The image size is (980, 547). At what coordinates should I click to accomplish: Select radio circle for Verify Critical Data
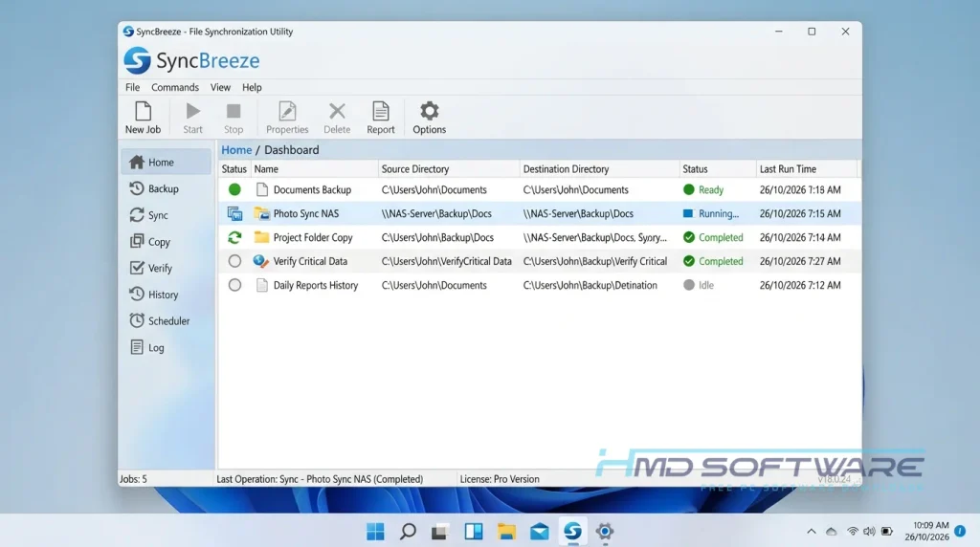(234, 261)
